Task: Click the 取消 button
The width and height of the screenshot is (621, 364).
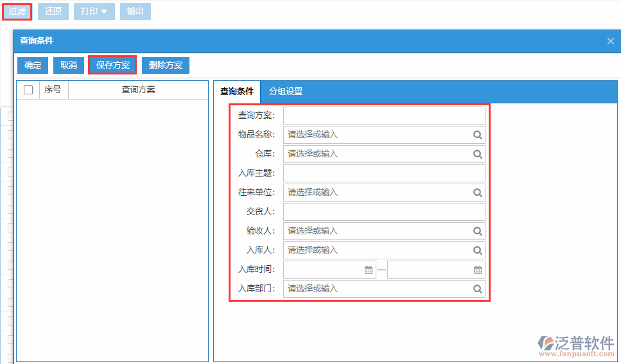Action: pyautogui.click(x=69, y=65)
